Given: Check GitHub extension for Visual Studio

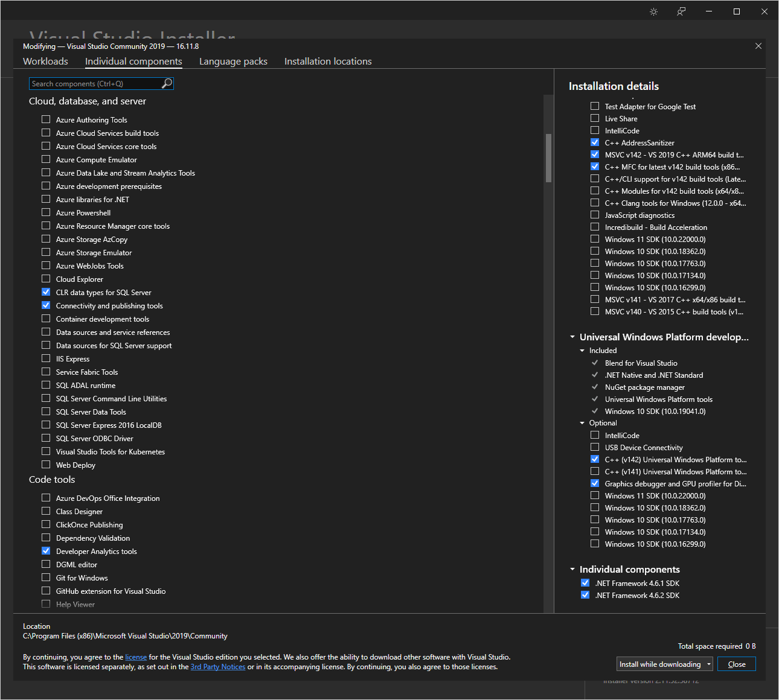Looking at the screenshot, I should (46, 591).
